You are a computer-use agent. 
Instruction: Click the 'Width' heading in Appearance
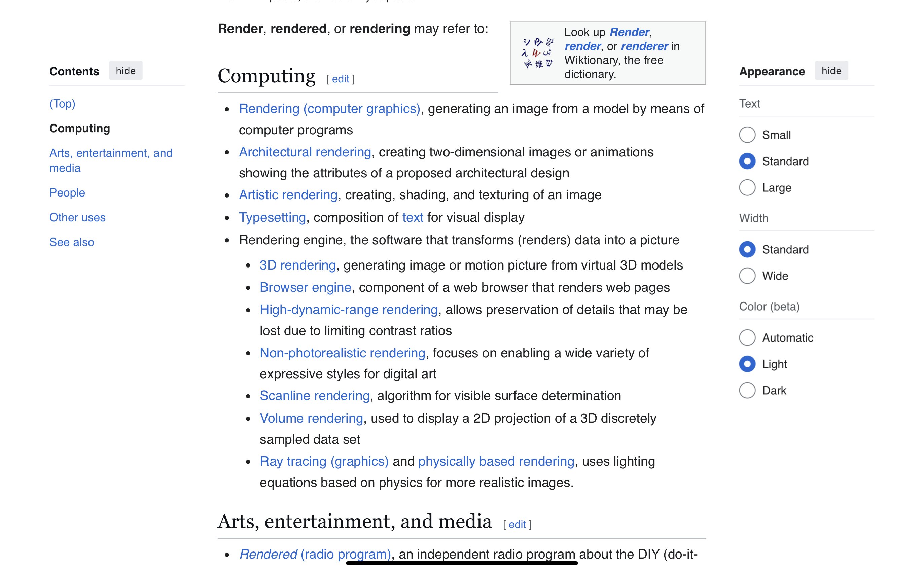754,218
